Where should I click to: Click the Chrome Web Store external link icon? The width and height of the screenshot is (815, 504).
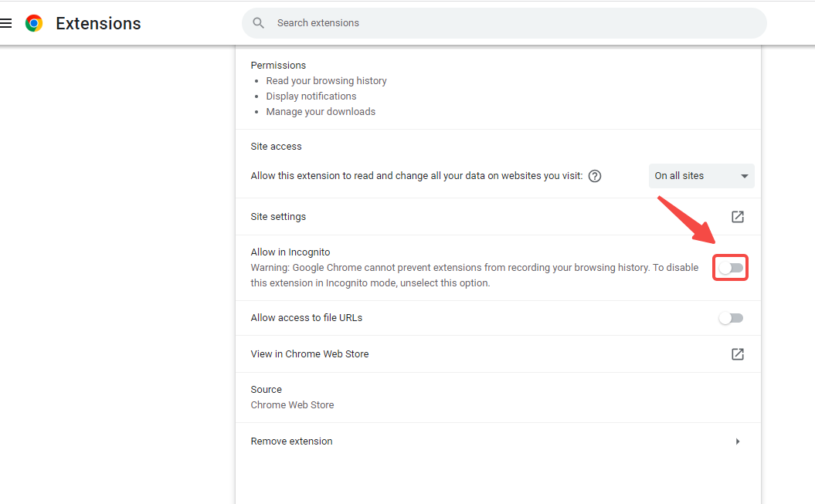pos(738,354)
